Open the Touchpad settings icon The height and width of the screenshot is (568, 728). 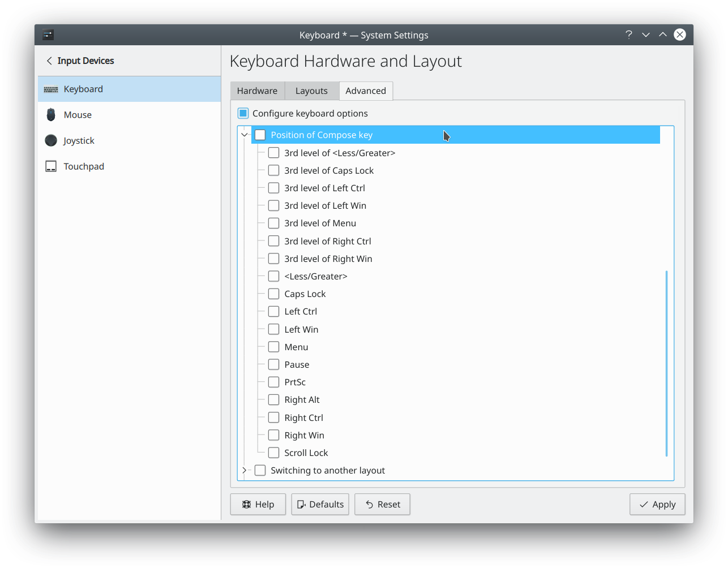(51, 166)
